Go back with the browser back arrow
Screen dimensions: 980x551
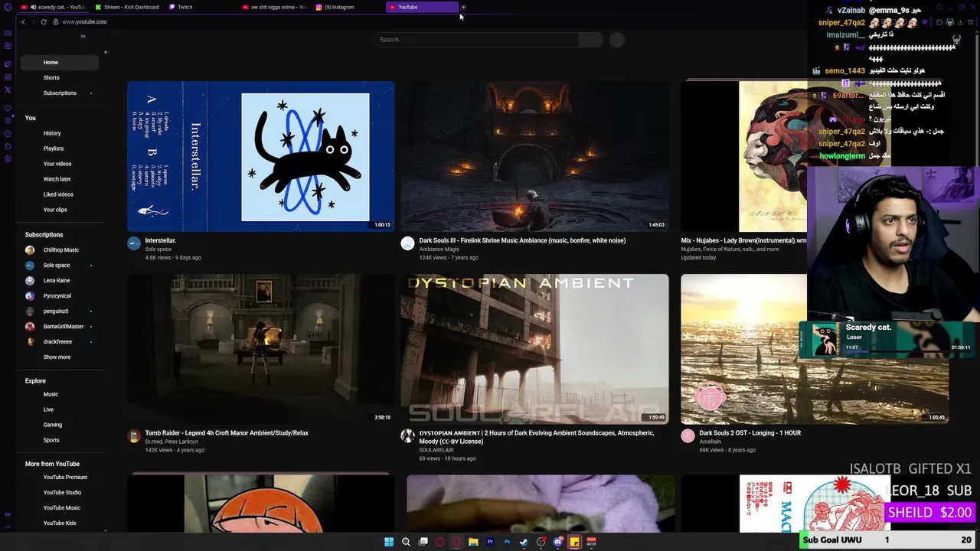coord(23,21)
